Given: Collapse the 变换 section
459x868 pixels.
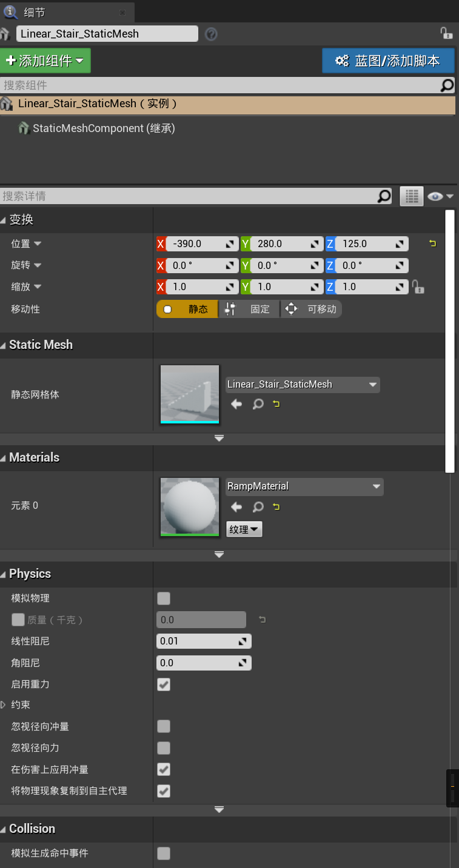Looking at the screenshot, I should 4,220.
